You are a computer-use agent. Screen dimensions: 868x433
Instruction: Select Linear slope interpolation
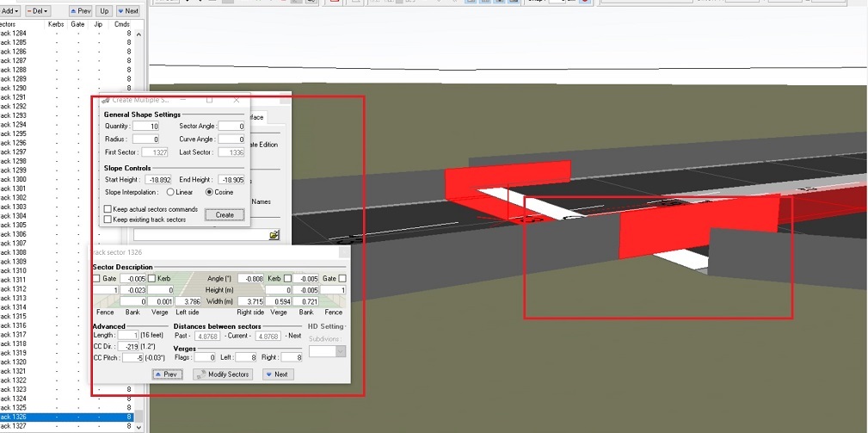click(x=170, y=192)
